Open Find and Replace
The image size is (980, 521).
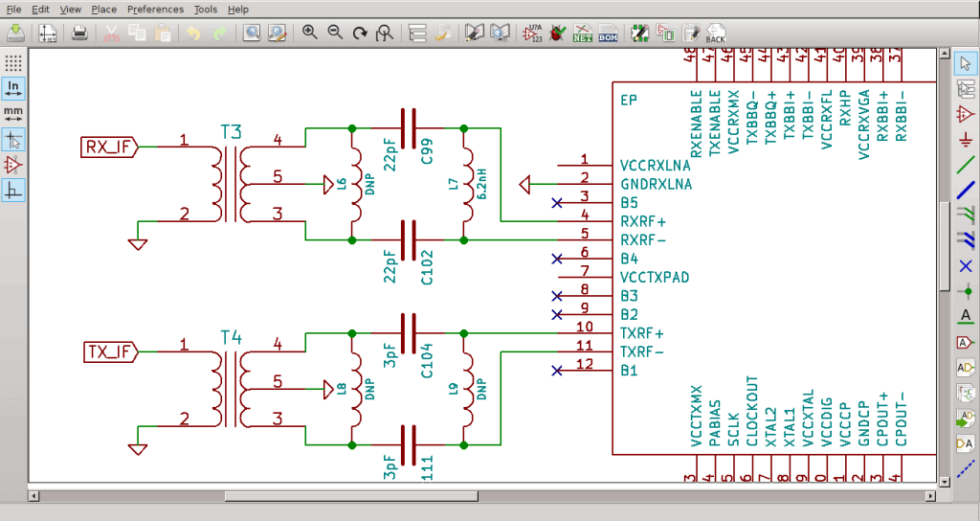tap(277, 33)
